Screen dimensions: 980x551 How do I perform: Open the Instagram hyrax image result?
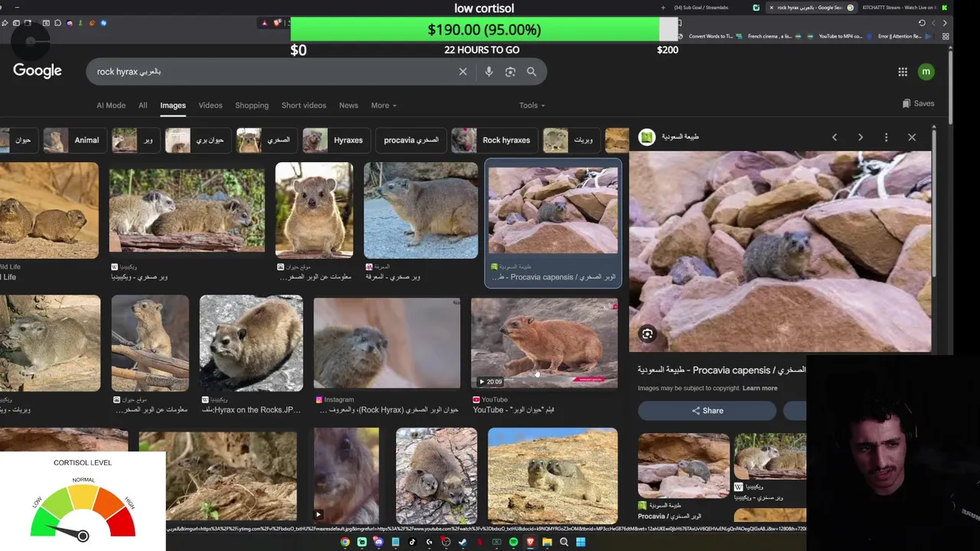387,344
